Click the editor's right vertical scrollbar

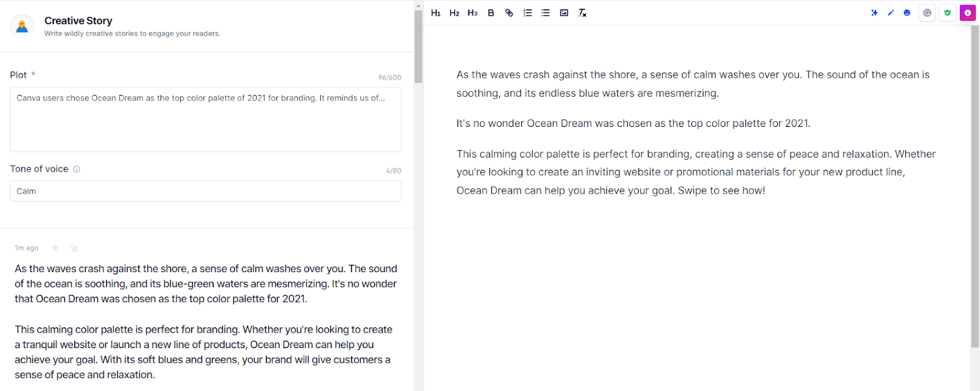tap(975, 186)
